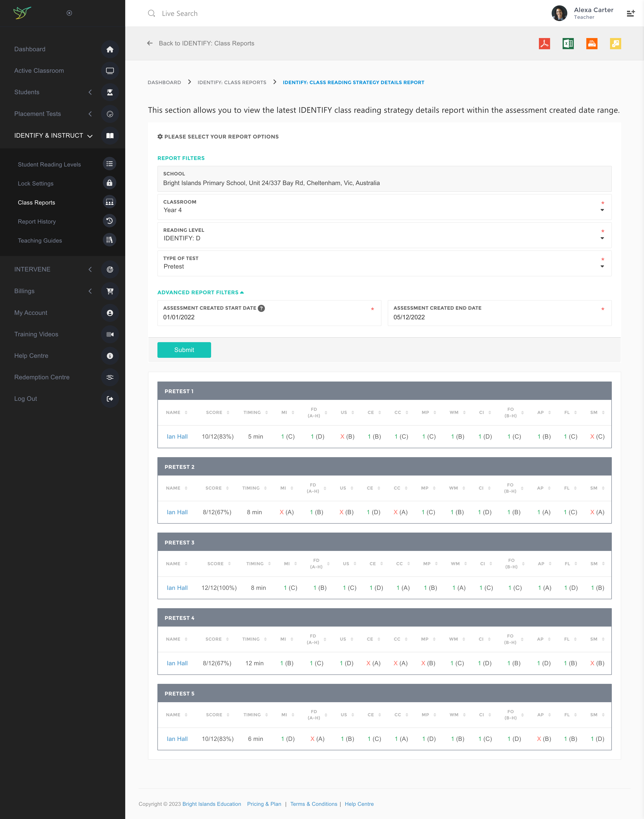Export report as PDF icon

tap(544, 43)
